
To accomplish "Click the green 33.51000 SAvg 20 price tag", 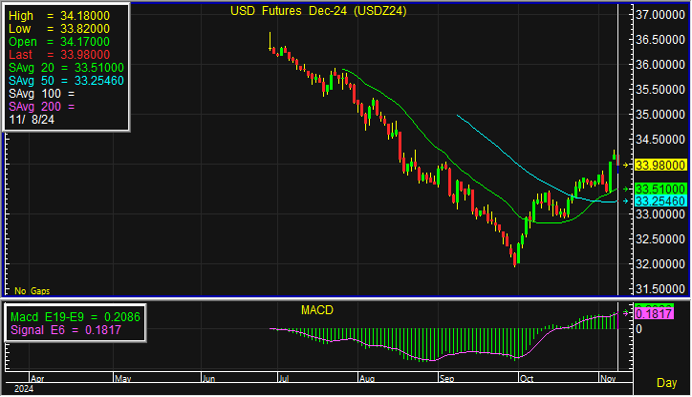I will pyautogui.click(x=661, y=189).
